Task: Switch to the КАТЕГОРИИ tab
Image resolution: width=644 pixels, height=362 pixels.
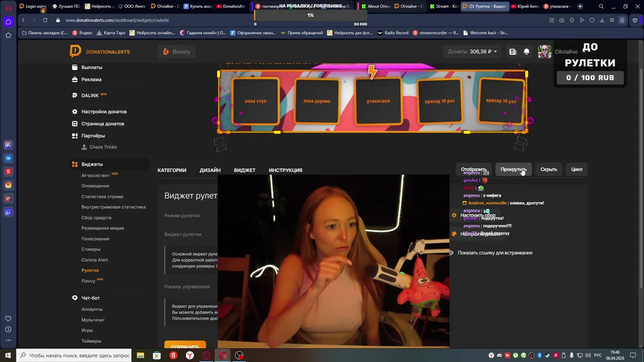Action: click(x=172, y=170)
